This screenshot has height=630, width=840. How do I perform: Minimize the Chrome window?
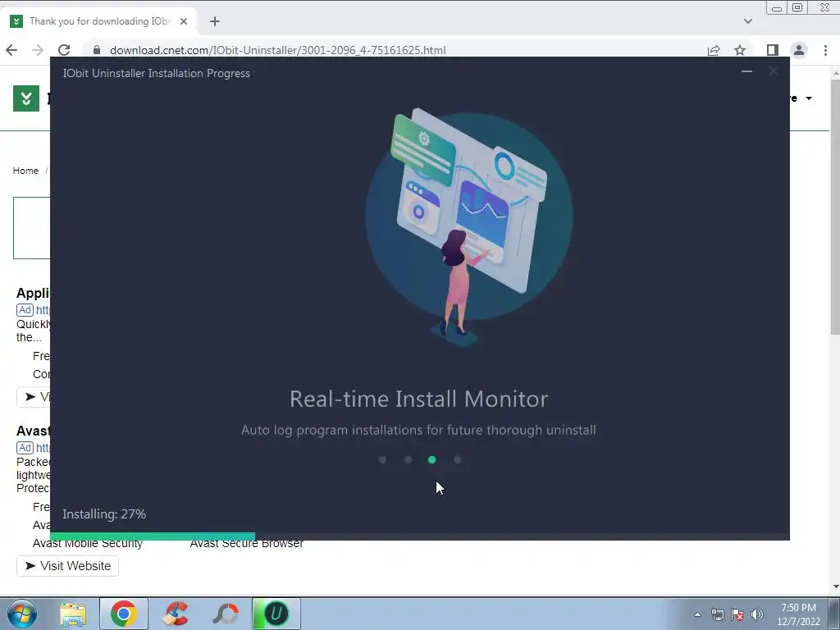(x=777, y=7)
